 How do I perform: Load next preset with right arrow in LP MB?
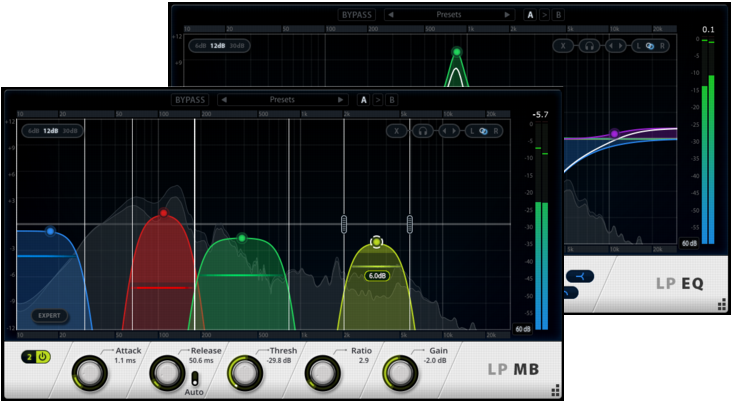(x=340, y=100)
